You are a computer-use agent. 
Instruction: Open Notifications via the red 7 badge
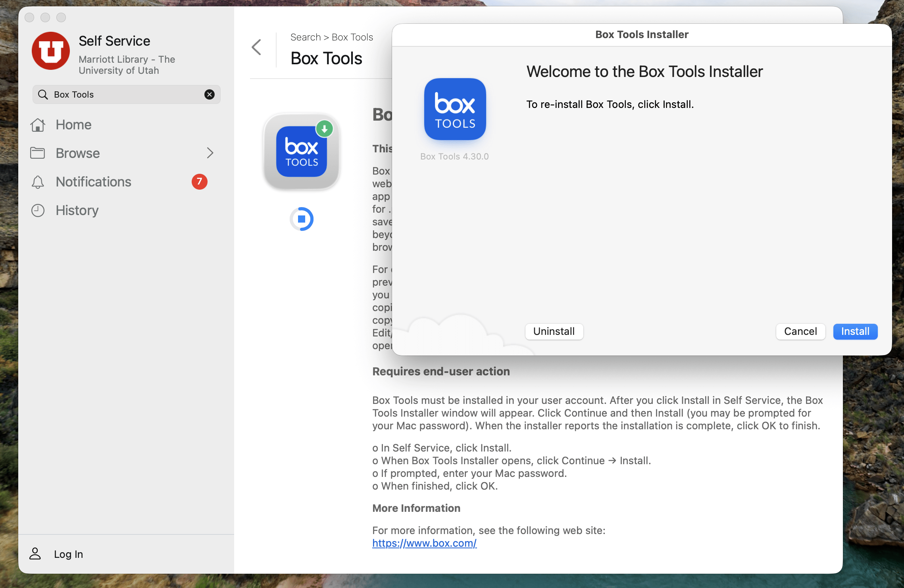(x=199, y=182)
